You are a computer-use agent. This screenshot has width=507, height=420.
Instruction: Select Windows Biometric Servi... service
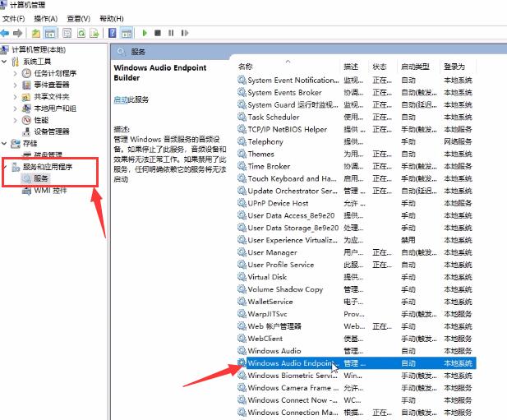click(x=356, y=376)
